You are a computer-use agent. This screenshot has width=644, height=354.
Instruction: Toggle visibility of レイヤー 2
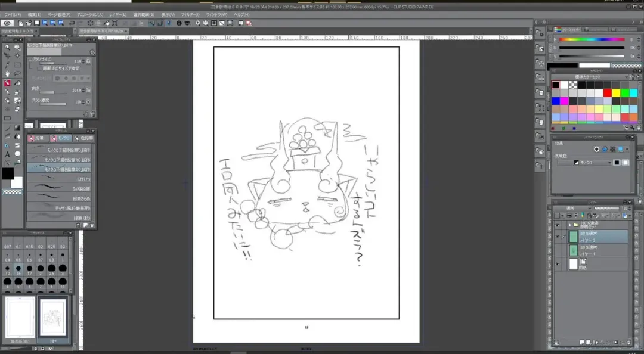558,237
